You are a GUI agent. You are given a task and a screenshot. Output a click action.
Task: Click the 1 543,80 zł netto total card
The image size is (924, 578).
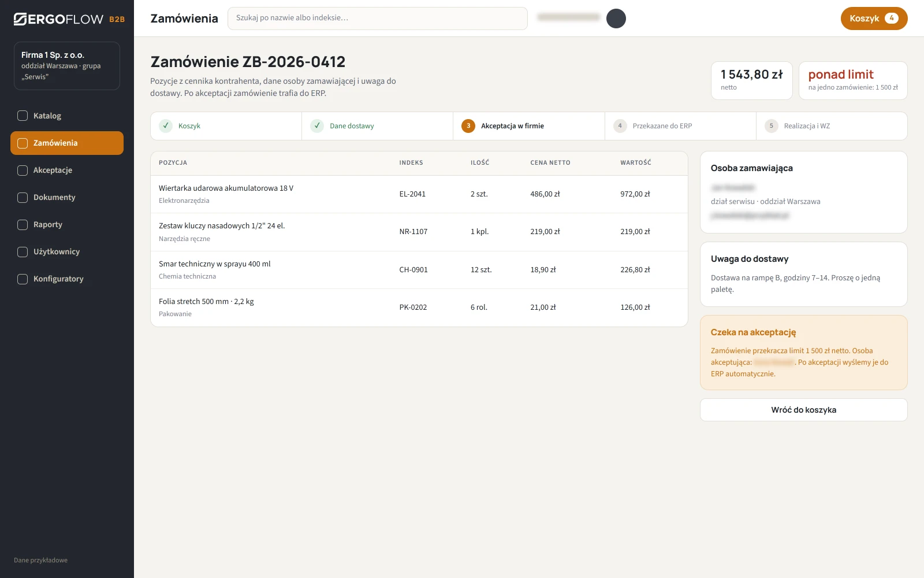[x=752, y=80]
